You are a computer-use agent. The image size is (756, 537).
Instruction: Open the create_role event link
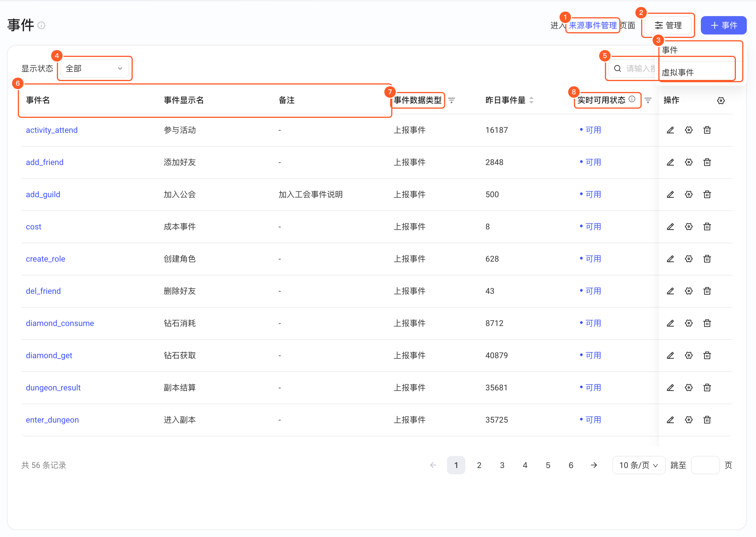(x=46, y=258)
